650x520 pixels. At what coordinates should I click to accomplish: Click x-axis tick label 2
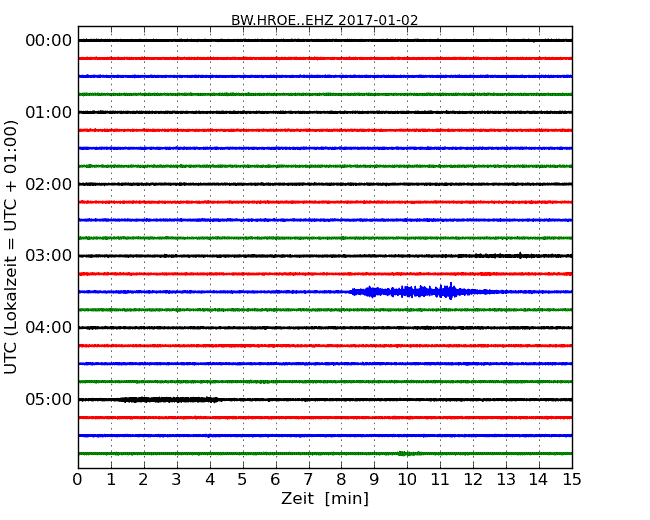(x=143, y=480)
